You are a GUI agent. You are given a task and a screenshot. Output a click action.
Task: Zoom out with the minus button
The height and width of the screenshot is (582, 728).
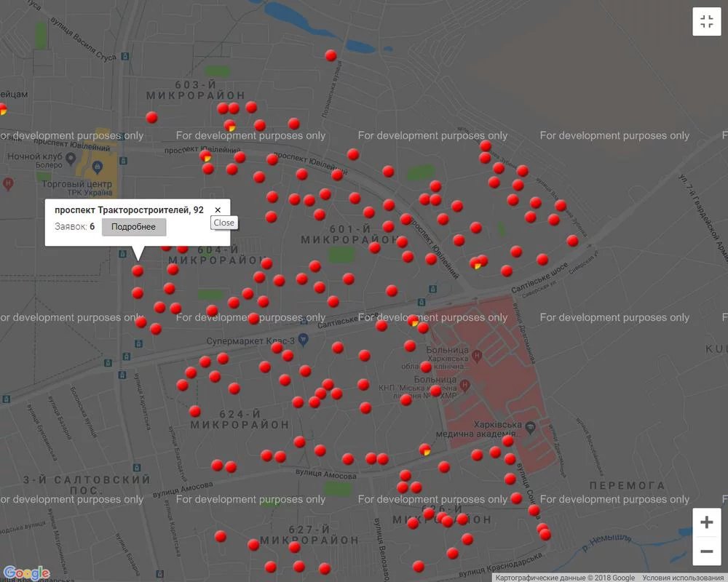pyautogui.click(x=706, y=551)
